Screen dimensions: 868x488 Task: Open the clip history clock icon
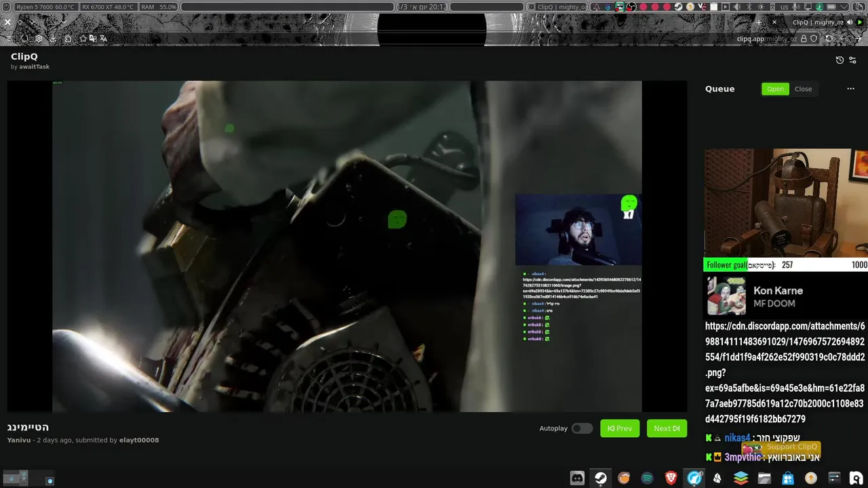click(x=840, y=60)
